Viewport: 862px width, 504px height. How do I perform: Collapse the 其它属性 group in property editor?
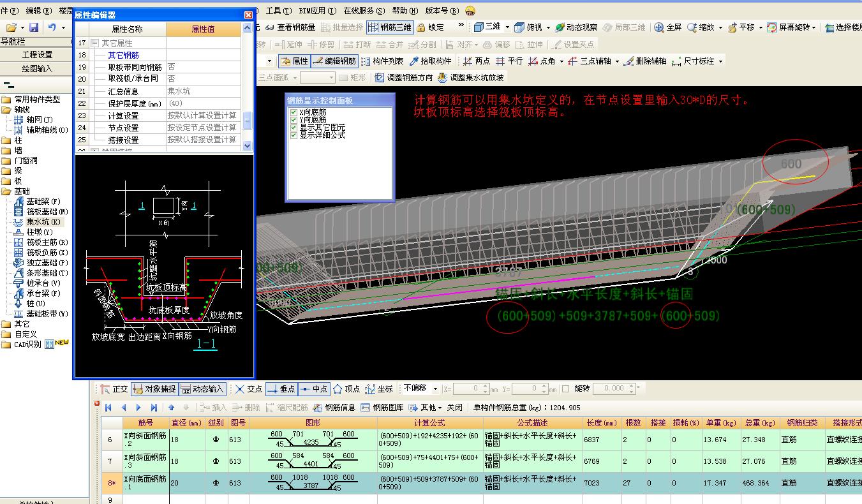(95, 43)
